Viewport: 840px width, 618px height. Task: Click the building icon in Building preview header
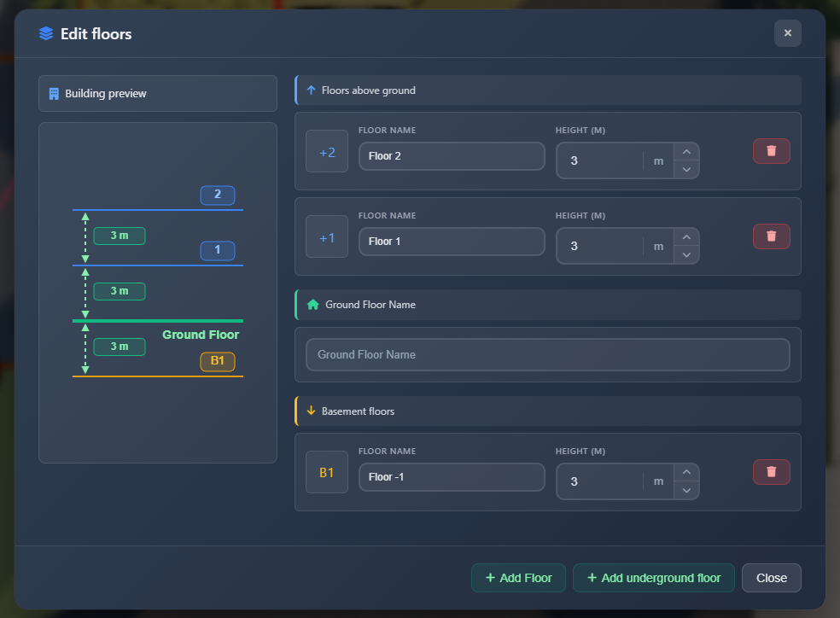coord(54,93)
